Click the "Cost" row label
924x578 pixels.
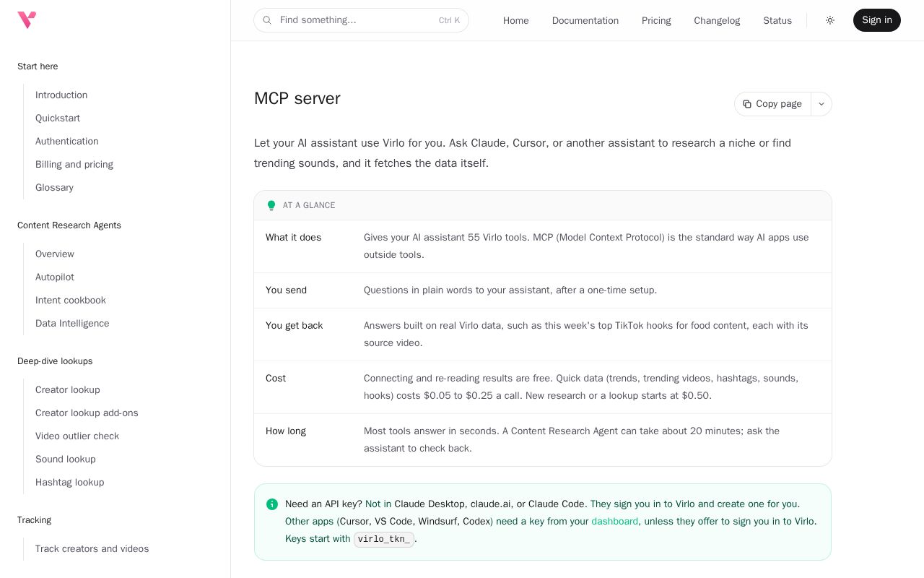(x=276, y=379)
